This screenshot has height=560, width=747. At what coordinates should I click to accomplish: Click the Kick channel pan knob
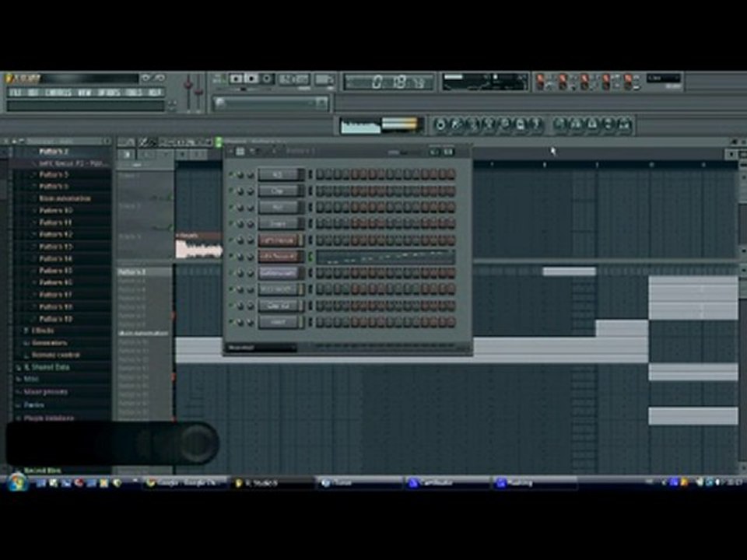point(240,175)
